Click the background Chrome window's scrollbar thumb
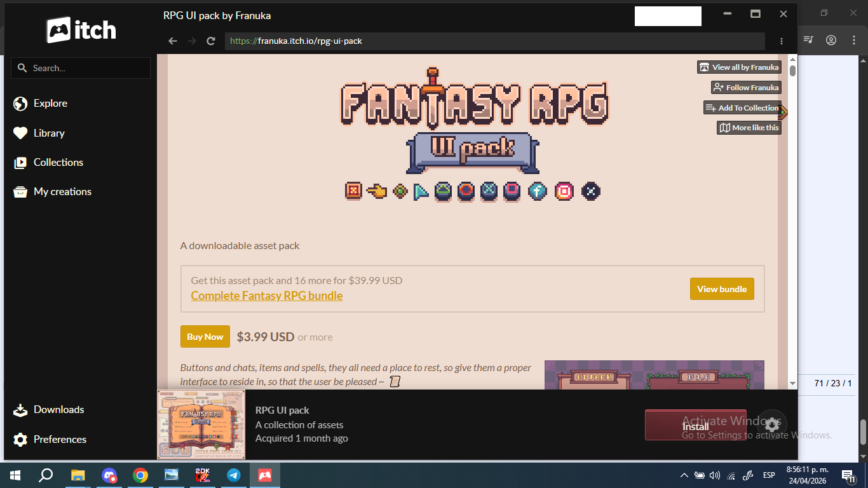The height and width of the screenshot is (488, 868). [x=863, y=432]
